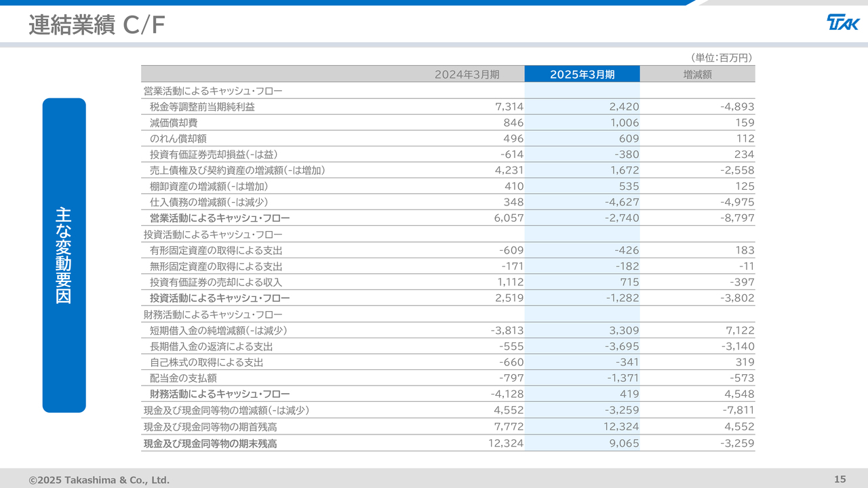Select the 財務活動によるキャッシュ・フロー section heading
The image size is (868, 488).
tap(213, 314)
